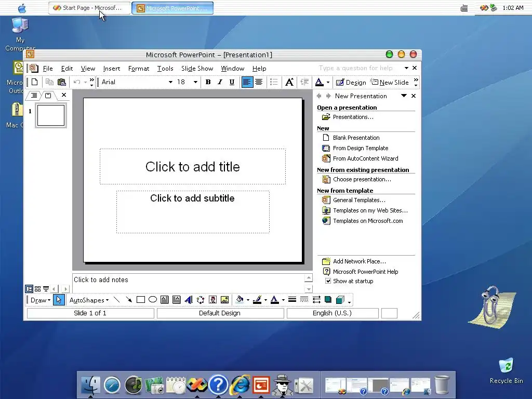Select the Line drawing tool

point(117,300)
